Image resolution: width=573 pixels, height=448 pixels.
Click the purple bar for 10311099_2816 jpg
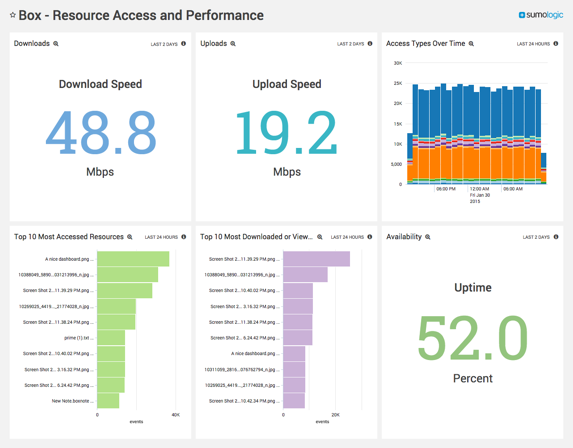(294, 369)
